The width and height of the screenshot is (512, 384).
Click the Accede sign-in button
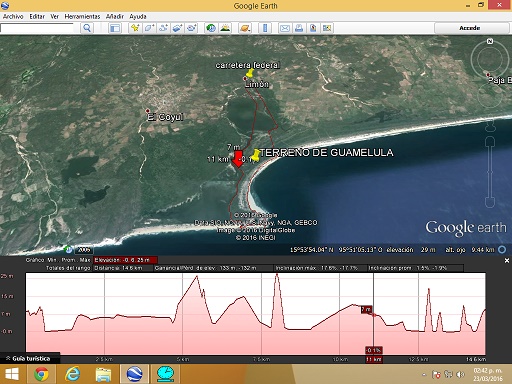[470, 28]
